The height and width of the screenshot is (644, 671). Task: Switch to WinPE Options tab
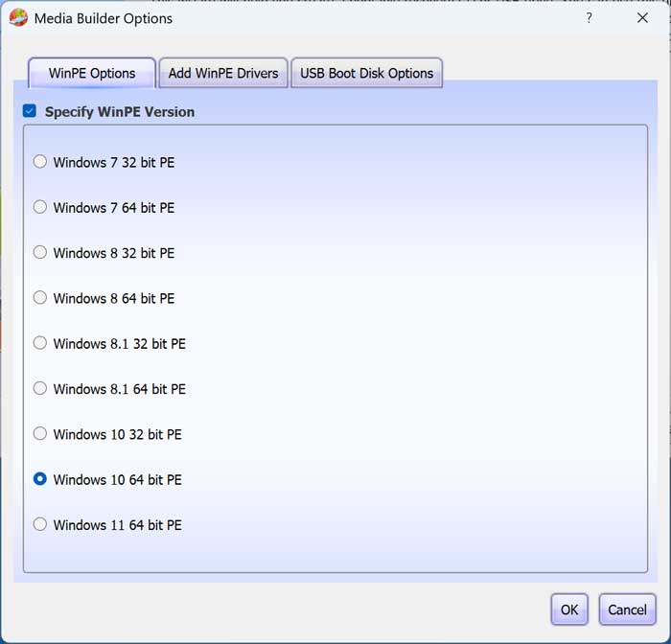click(x=92, y=73)
